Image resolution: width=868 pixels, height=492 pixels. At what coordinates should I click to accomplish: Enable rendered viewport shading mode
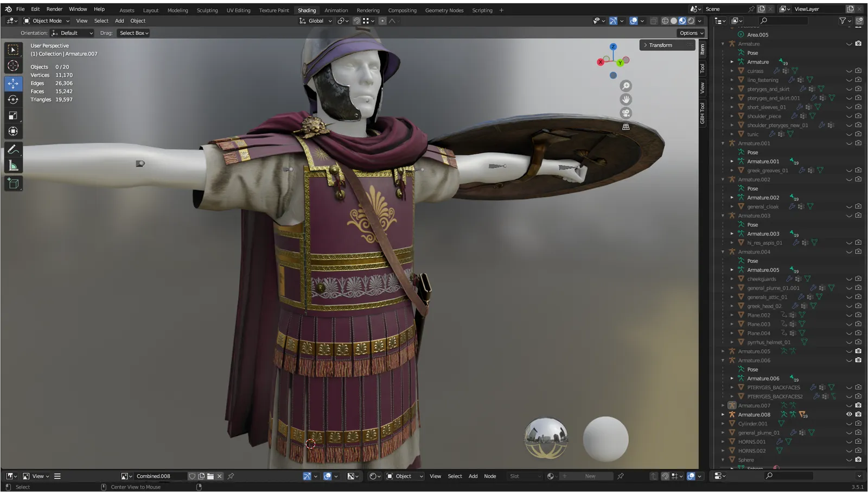tap(691, 21)
